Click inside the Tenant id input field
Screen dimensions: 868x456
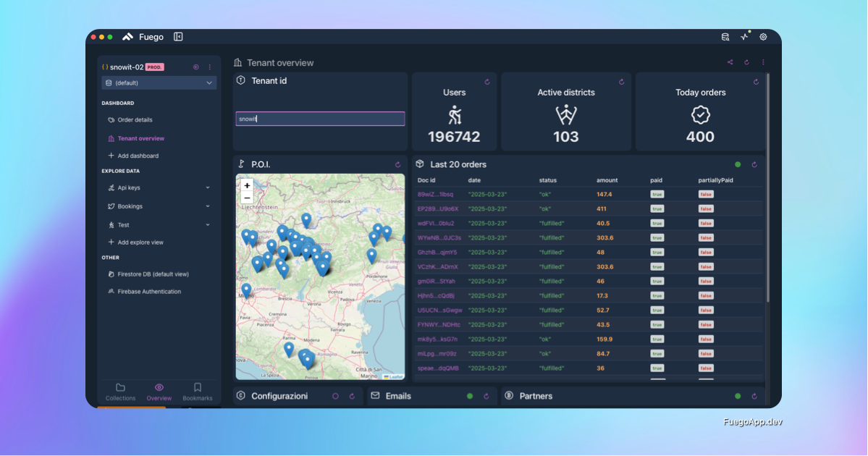pyautogui.click(x=319, y=118)
